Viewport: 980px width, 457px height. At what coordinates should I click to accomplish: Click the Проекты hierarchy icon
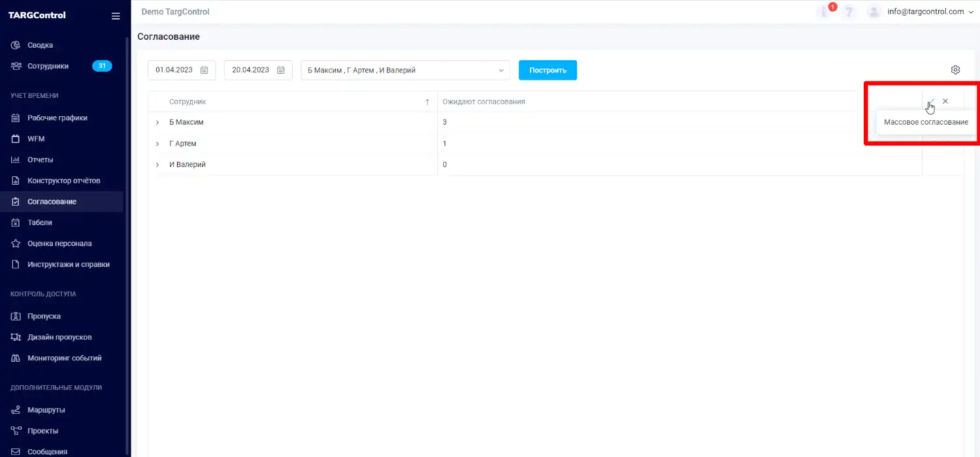click(16, 431)
